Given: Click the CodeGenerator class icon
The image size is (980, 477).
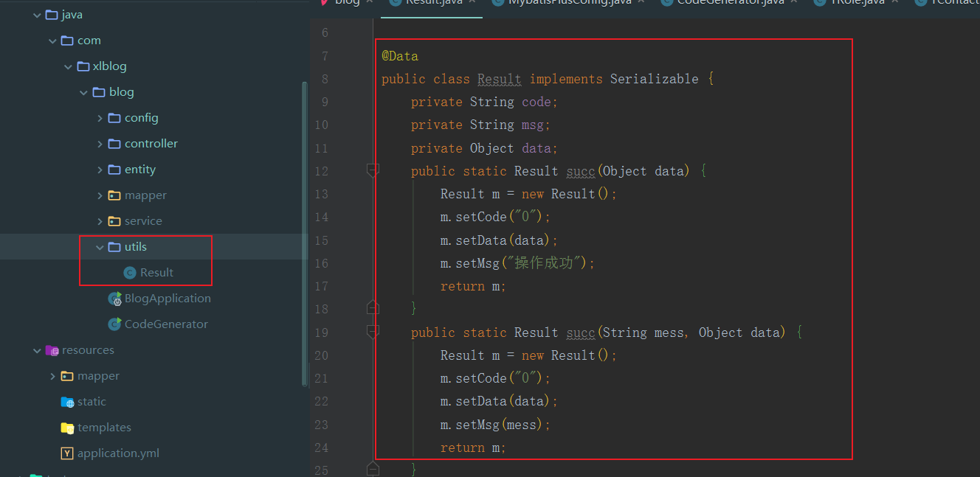Looking at the screenshot, I should (x=114, y=324).
